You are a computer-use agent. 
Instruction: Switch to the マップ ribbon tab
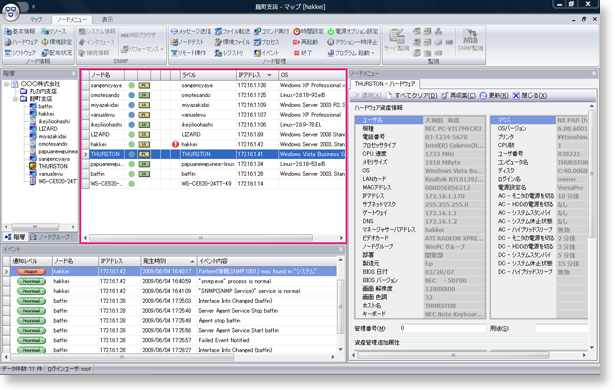tap(36, 20)
